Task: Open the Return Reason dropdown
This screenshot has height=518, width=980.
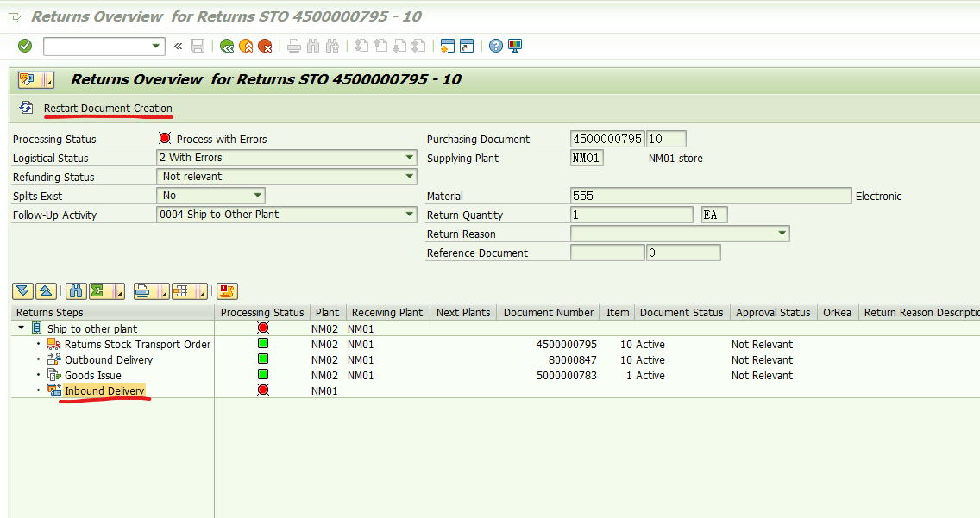Action: tap(782, 234)
